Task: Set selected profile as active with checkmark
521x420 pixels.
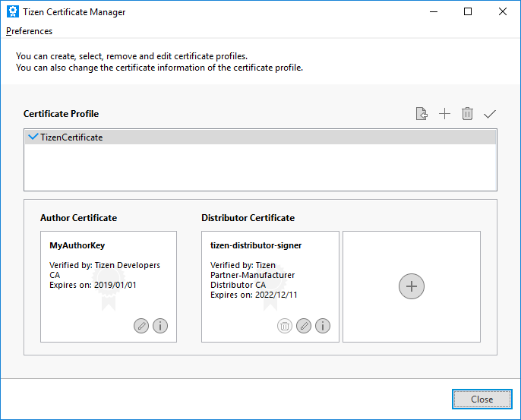Action: (x=490, y=114)
